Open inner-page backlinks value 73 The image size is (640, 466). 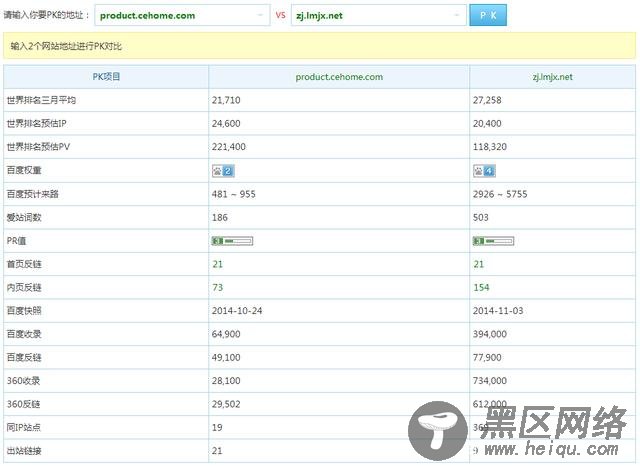218,288
